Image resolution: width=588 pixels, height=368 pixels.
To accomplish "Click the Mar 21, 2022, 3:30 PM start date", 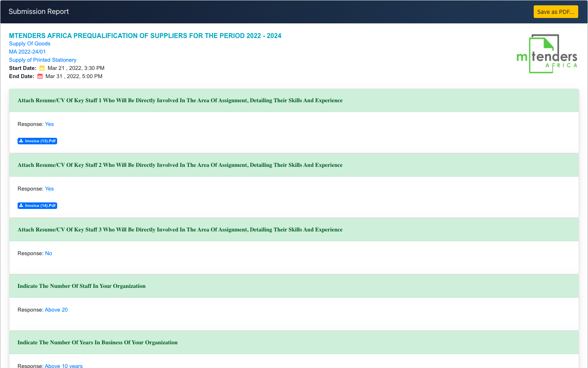I will [76, 68].
